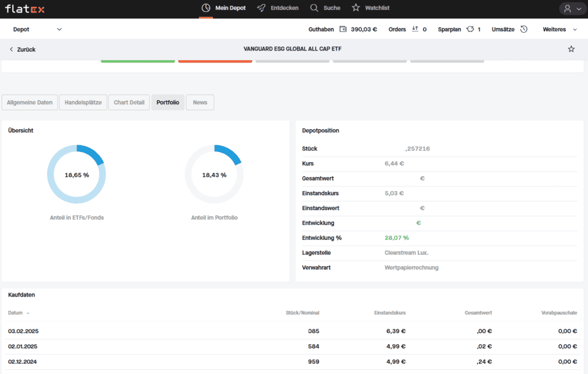The image size is (588, 374).
Task: Click the Sparplan piggy bank icon
Action: [470, 29]
